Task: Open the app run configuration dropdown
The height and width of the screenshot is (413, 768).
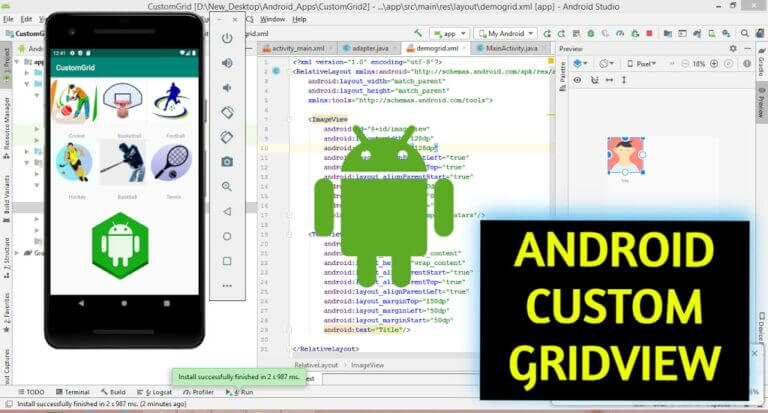Action: 449,33
